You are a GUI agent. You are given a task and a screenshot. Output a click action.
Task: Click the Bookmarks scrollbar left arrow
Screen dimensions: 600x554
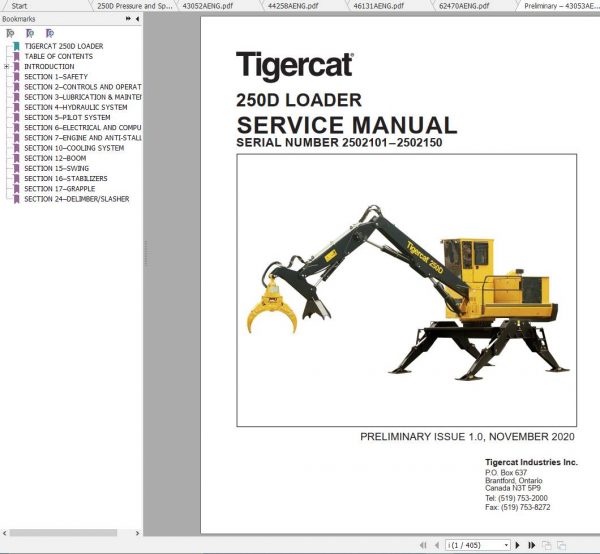4,533
